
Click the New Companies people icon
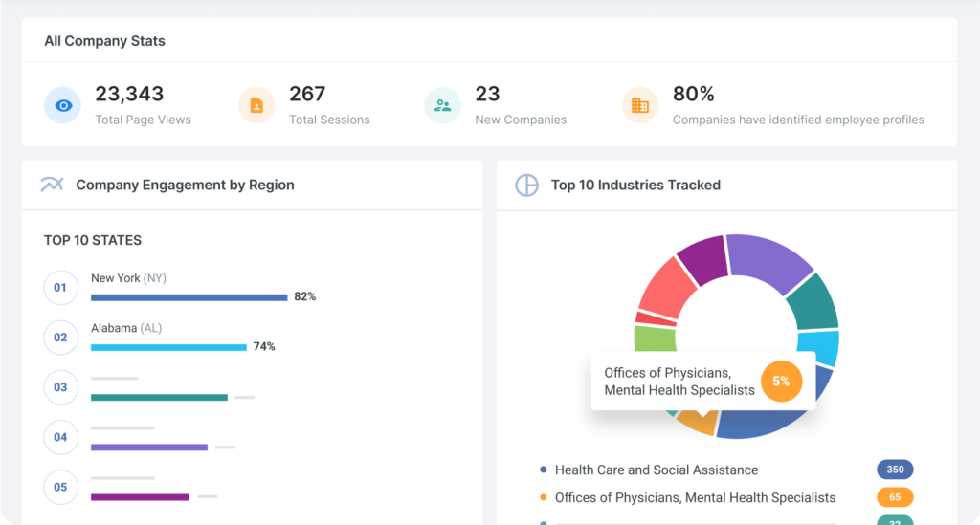click(x=442, y=105)
